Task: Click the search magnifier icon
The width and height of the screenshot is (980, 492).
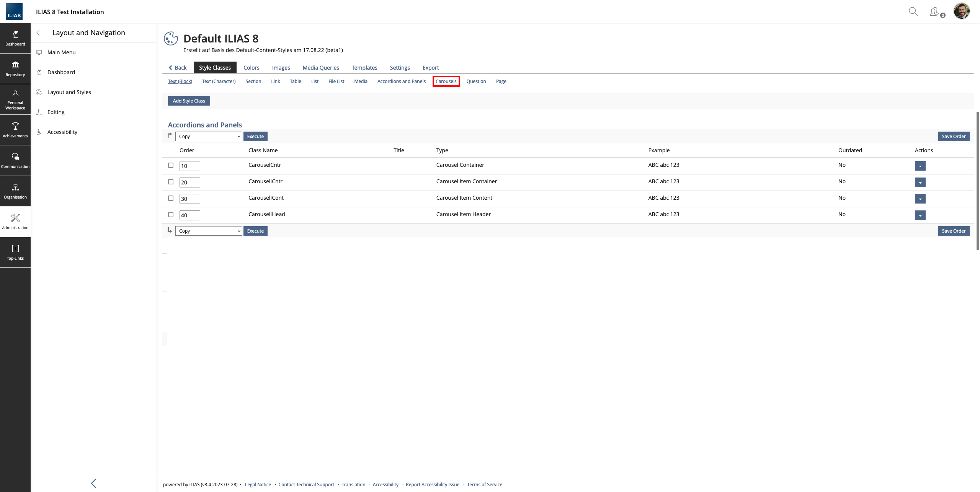Action: (x=913, y=11)
